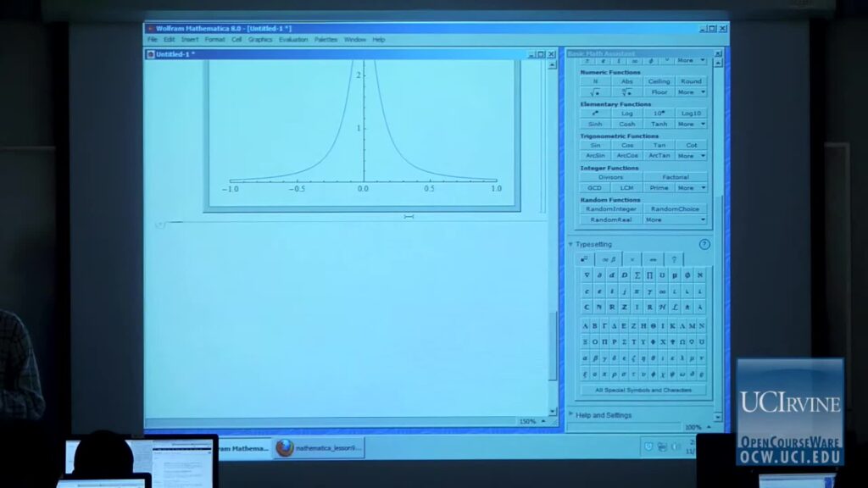The image size is (868, 488).
Task: Insert double-struck C complex symbol
Action: tap(587, 307)
